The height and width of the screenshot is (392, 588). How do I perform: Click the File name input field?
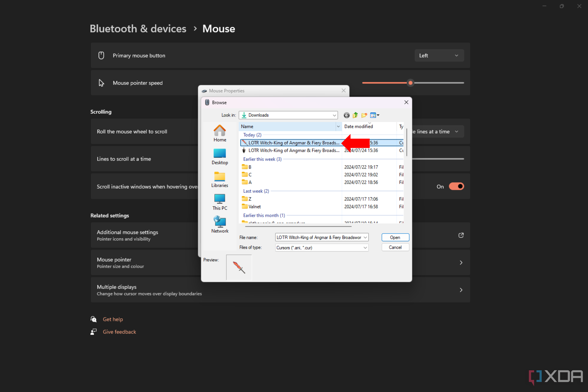coord(319,237)
